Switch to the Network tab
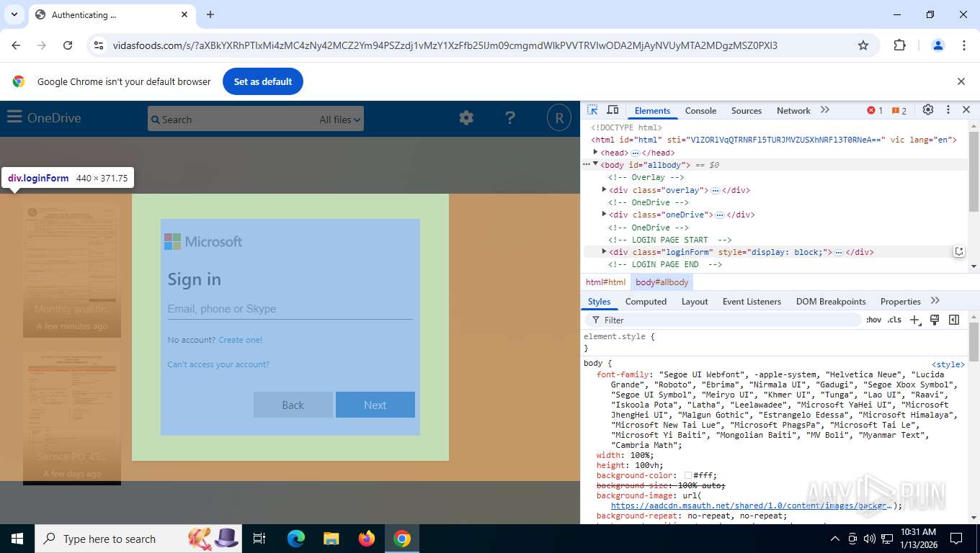Image resolution: width=980 pixels, height=553 pixels. click(x=793, y=111)
